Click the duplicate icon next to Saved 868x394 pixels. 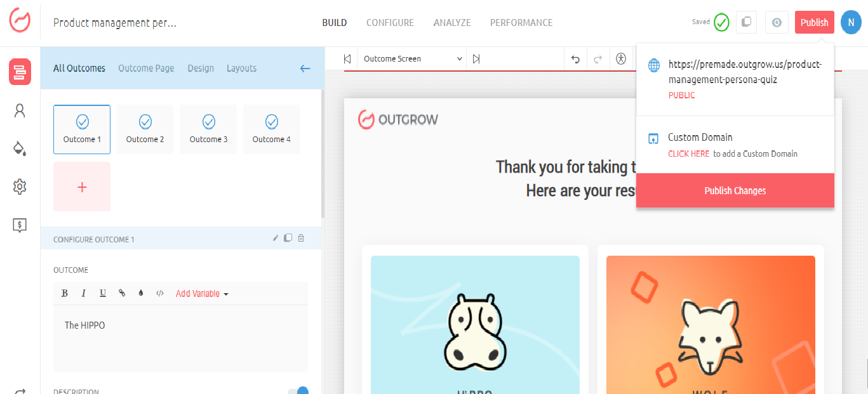(x=747, y=22)
